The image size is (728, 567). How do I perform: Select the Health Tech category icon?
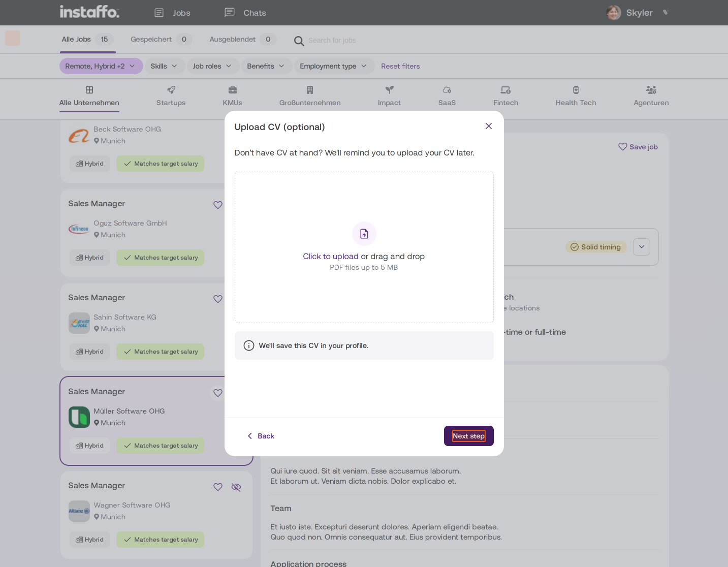[576, 90]
